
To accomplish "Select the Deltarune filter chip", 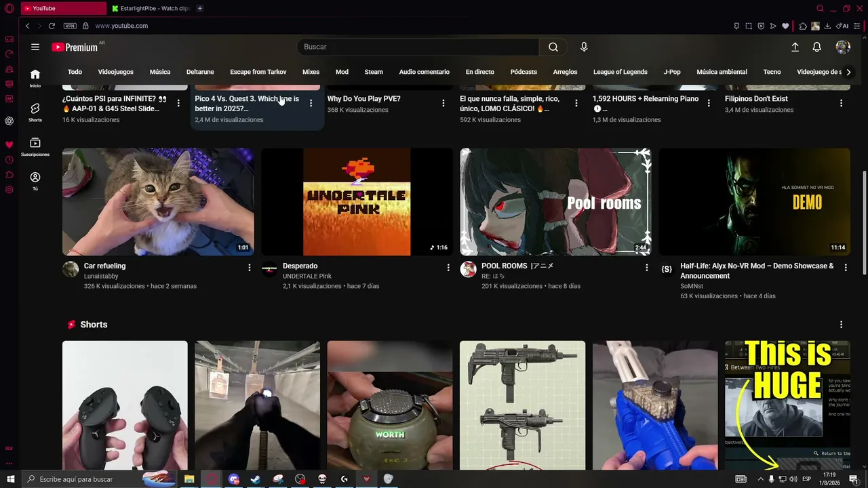I will (200, 72).
